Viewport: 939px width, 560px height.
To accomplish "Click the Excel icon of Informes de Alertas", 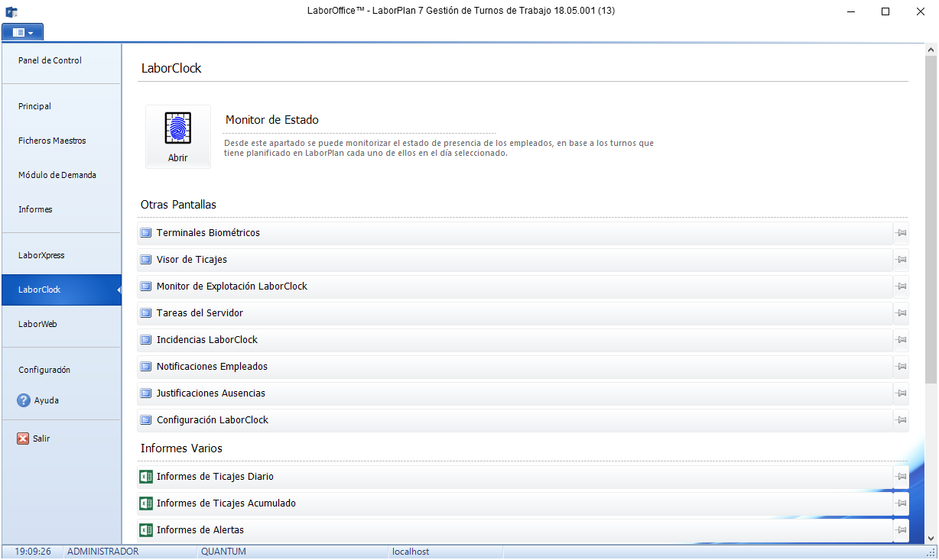I will coord(146,530).
